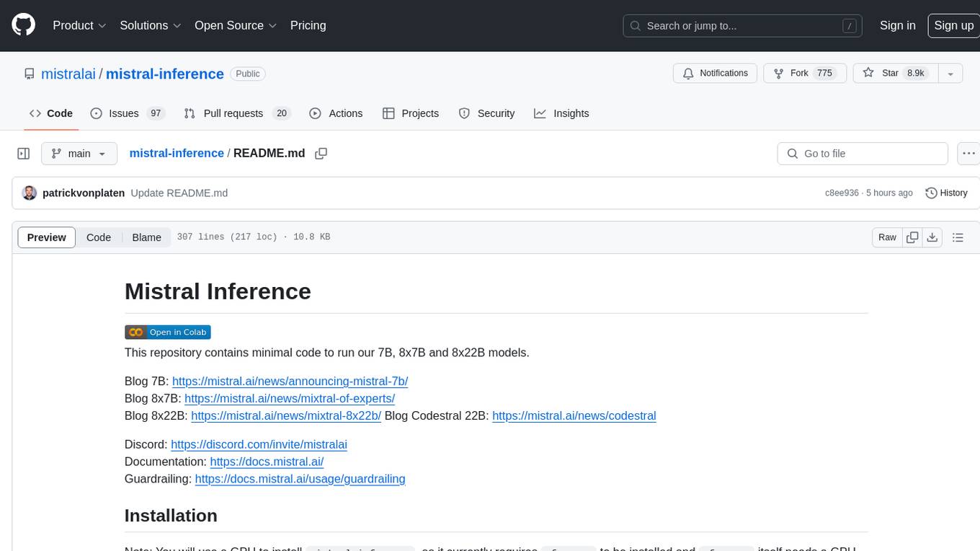Click the Open in Colab badge

[167, 332]
